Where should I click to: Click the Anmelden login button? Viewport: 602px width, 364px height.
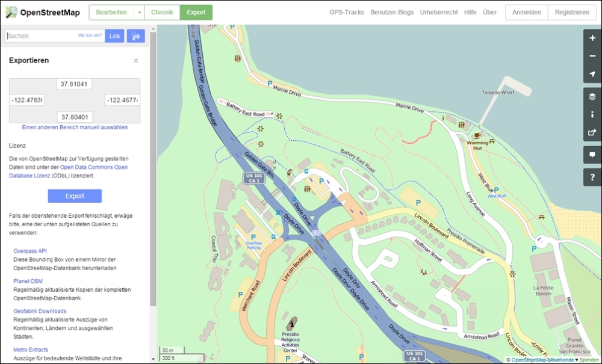pyautogui.click(x=527, y=12)
